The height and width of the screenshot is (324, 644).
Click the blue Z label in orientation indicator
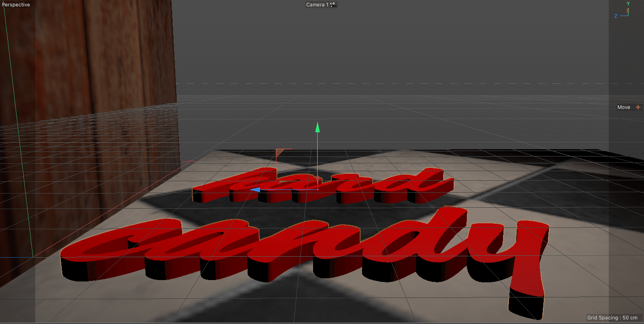tap(616, 16)
